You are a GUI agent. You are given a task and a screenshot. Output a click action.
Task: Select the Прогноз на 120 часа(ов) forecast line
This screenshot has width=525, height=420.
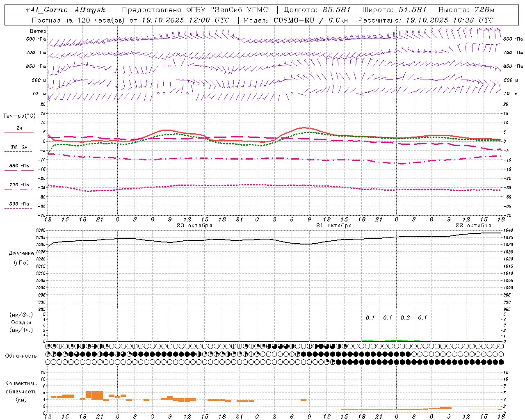point(130,20)
